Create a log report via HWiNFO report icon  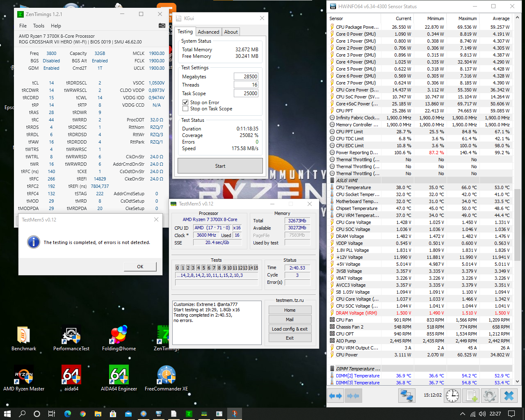pos(470,395)
